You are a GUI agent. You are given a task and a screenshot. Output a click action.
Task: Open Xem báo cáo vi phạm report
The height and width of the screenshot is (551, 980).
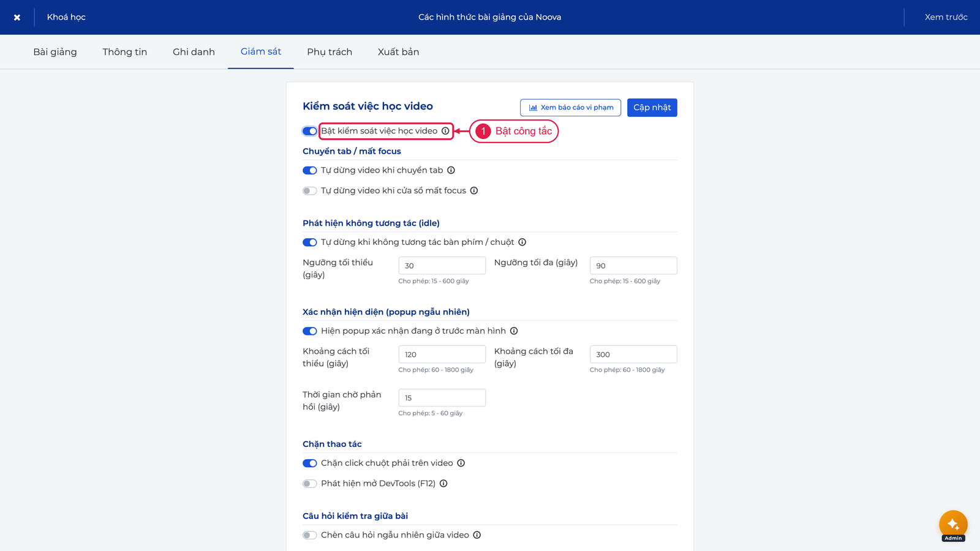(571, 108)
